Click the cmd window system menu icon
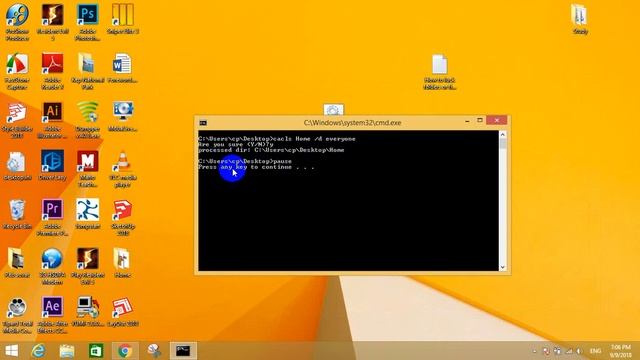640x360 pixels. 203,123
